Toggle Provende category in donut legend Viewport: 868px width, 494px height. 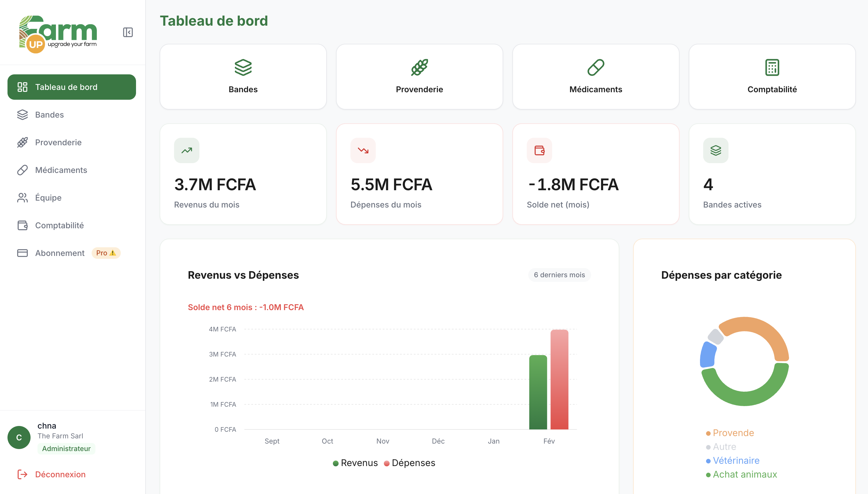click(730, 433)
